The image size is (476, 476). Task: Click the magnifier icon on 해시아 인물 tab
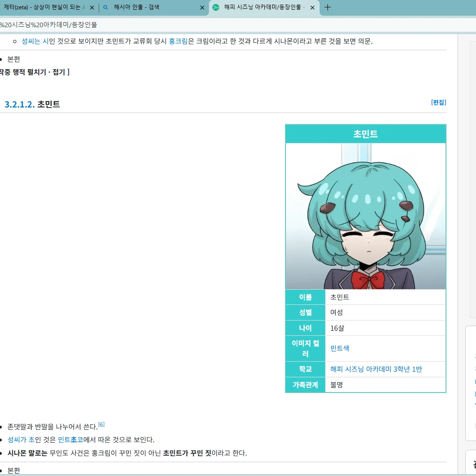point(106,7)
